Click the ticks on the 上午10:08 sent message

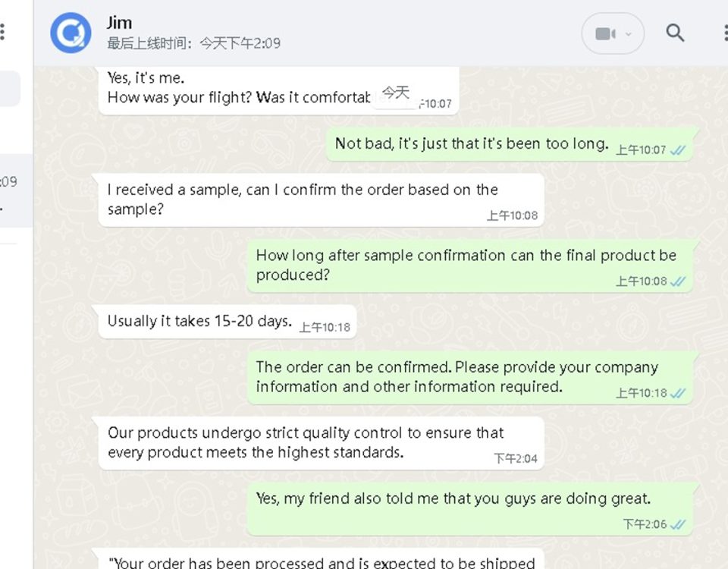click(678, 281)
